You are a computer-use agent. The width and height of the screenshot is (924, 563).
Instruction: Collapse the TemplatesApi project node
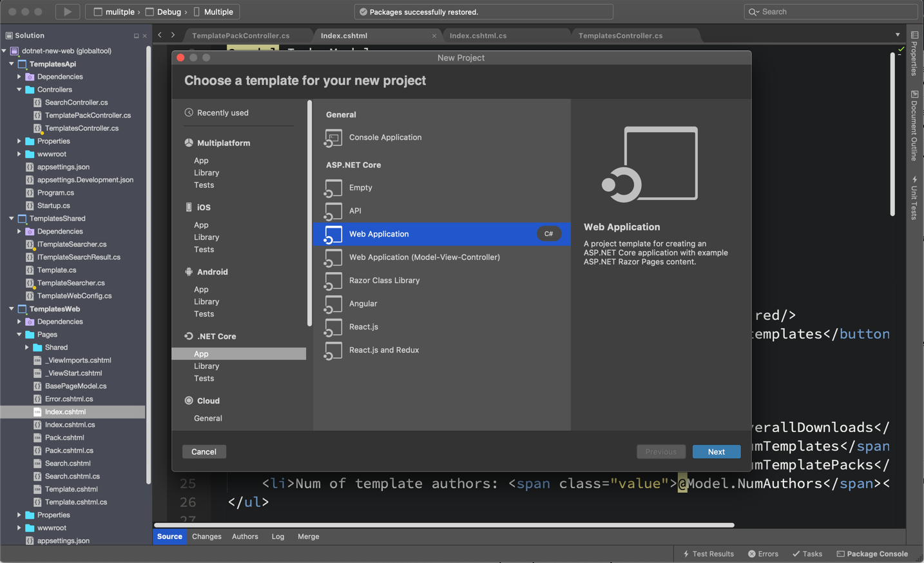pyautogui.click(x=12, y=64)
